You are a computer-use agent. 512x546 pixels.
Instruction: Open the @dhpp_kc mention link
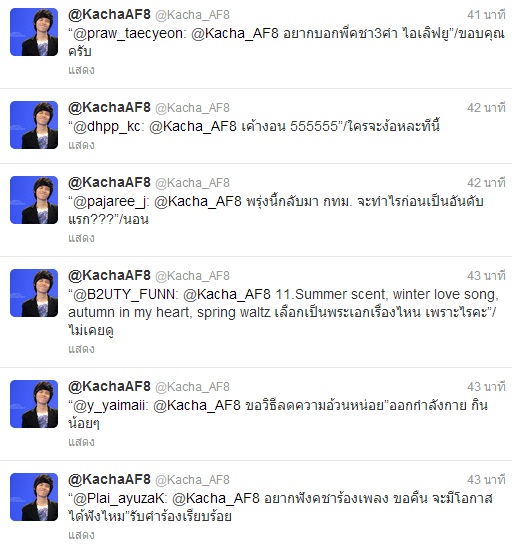(107, 127)
